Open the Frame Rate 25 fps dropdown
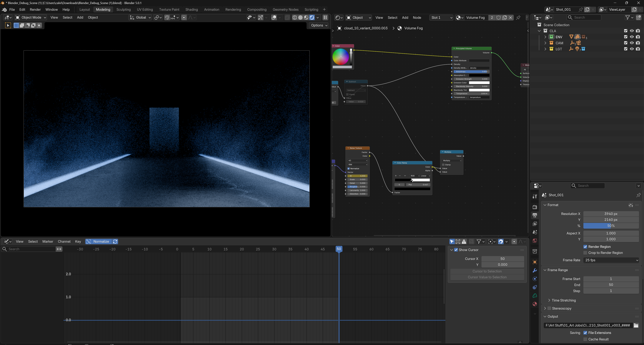Screen dimensions: 644x345 point(611,260)
